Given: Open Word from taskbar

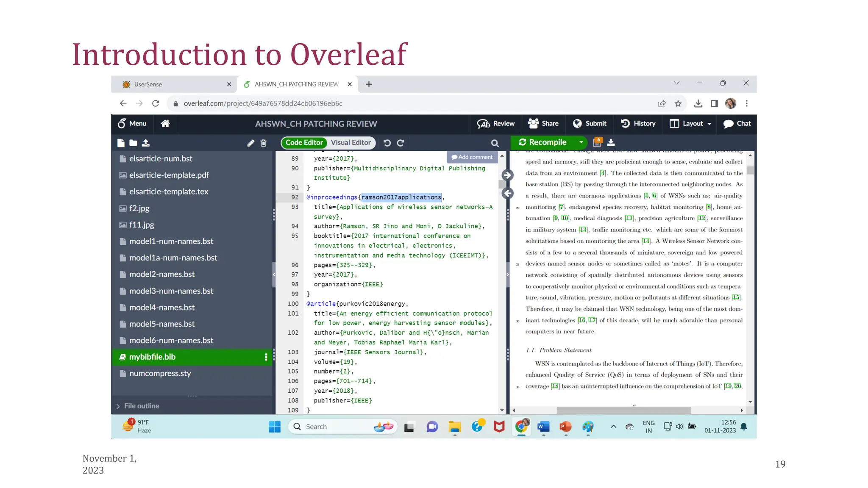Looking at the screenshot, I should (543, 427).
